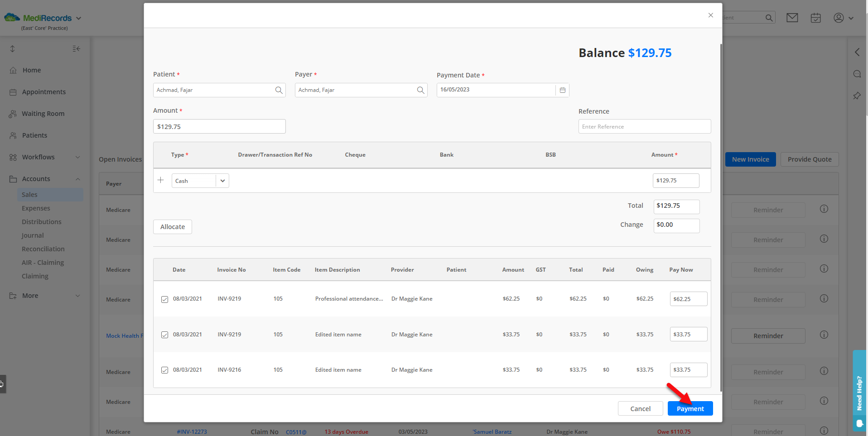Expand the MediRecords practice dropdown
Viewport: 868px width, 436px height.
pos(78,18)
